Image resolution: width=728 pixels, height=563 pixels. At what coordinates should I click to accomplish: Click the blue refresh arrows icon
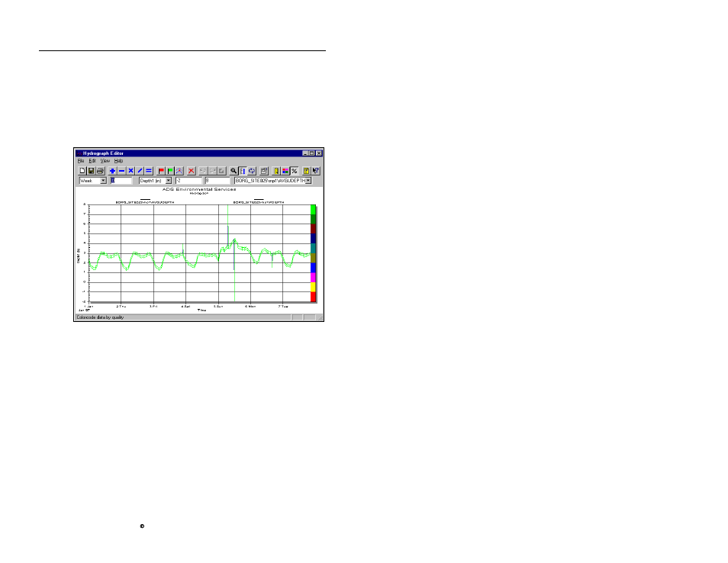point(252,171)
